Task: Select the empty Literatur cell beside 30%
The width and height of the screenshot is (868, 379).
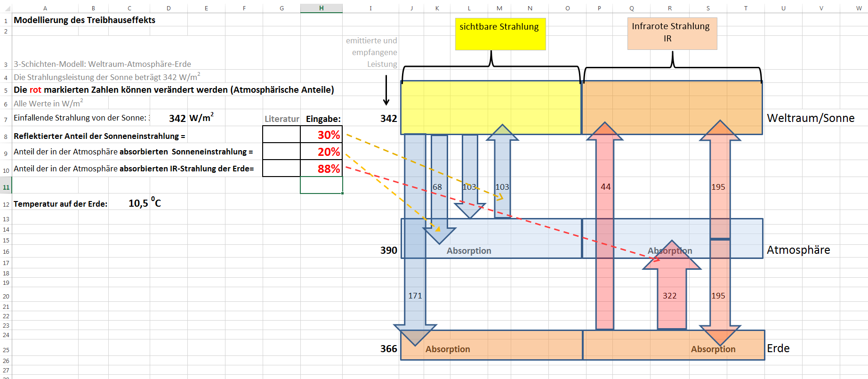Action: click(x=281, y=135)
